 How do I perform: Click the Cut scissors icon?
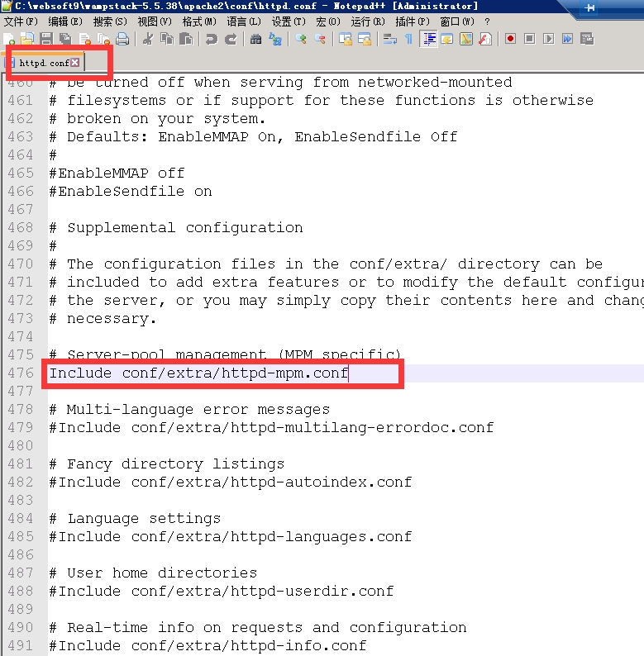(x=147, y=39)
